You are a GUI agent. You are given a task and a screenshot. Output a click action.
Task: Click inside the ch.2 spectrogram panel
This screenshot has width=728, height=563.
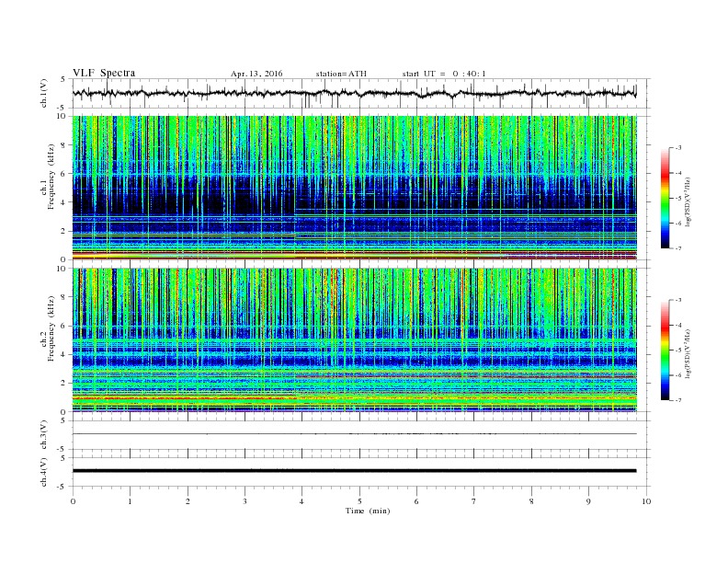pos(354,340)
